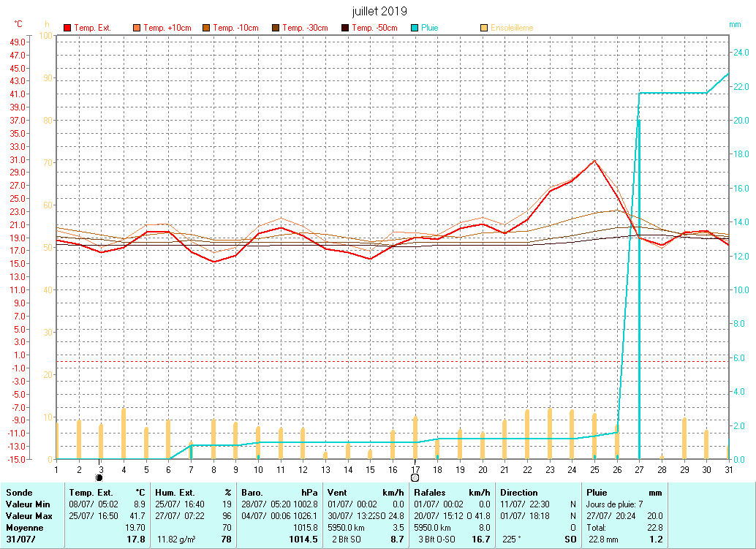Click the cyan Pluie legend swatch
Screen dimensions: 756x549
coord(415,28)
